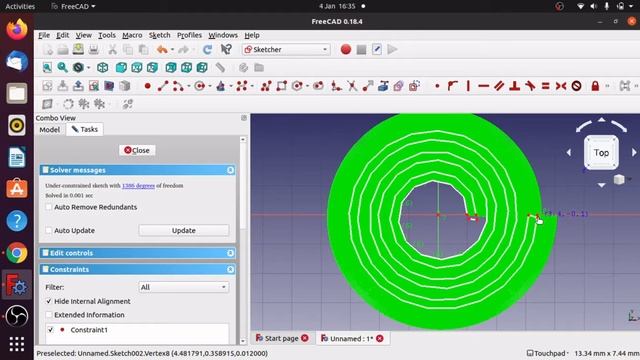Screen dimensions: 640x360
Task: Click fit all view icon
Action: point(47,67)
